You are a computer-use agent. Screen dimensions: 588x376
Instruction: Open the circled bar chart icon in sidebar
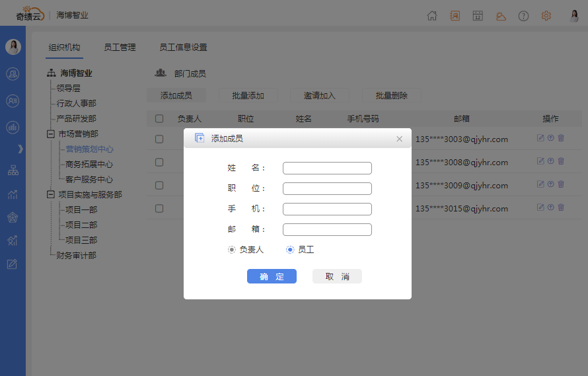pos(13,128)
